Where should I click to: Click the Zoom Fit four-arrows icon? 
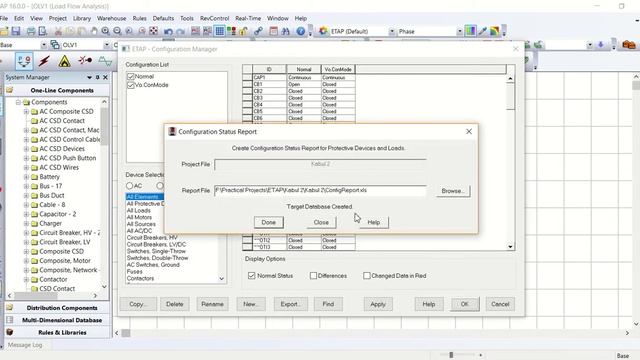pos(153,31)
